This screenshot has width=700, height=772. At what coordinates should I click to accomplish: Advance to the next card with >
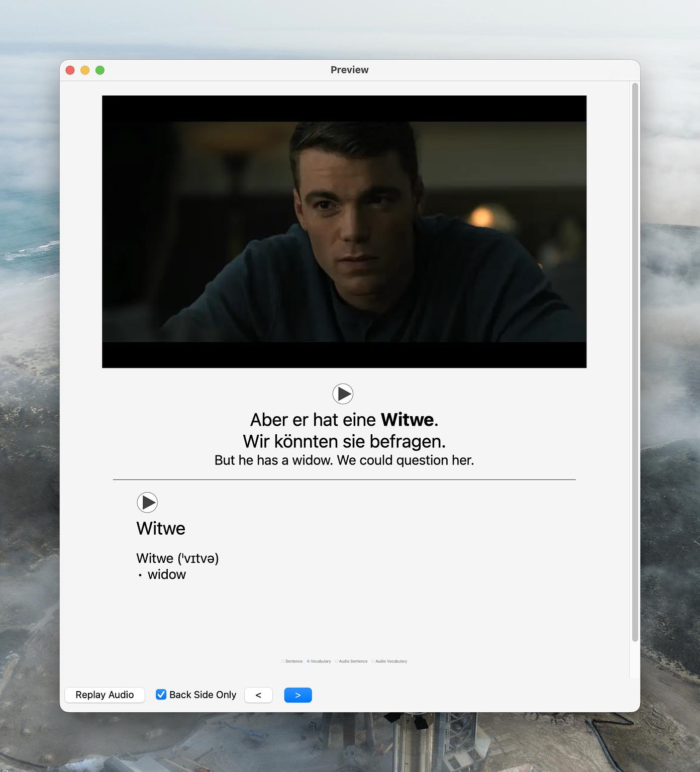298,695
